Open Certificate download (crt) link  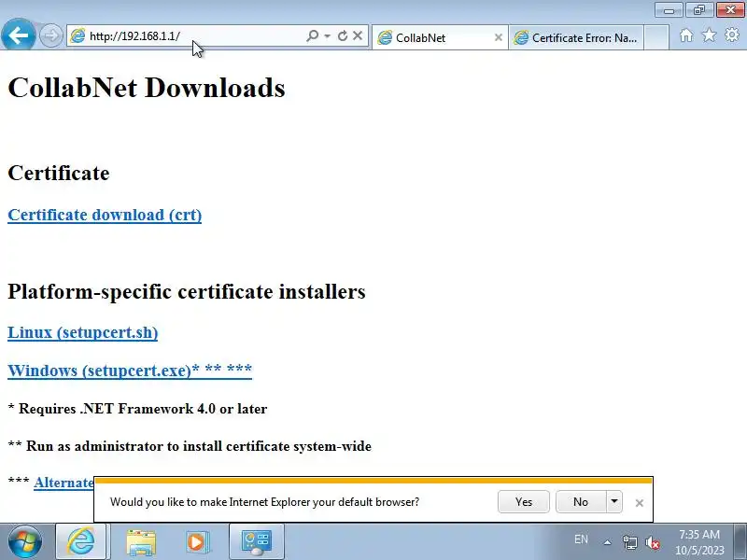(x=105, y=215)
